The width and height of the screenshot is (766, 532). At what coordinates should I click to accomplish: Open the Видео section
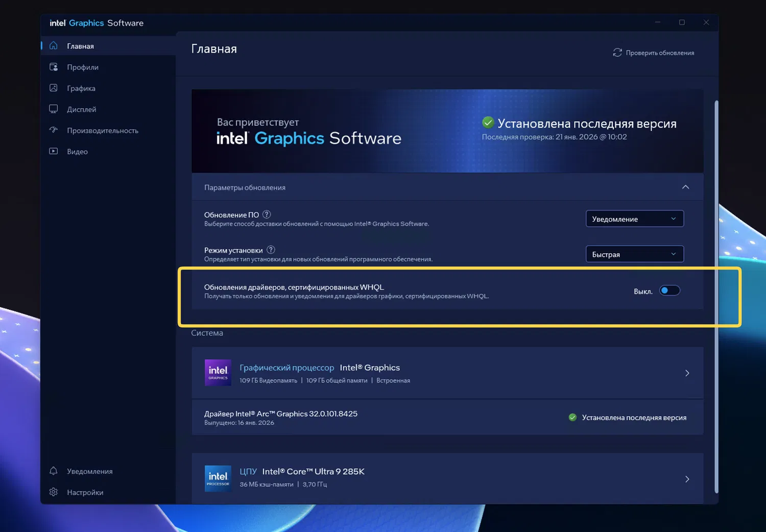click(x=108, y=151)
